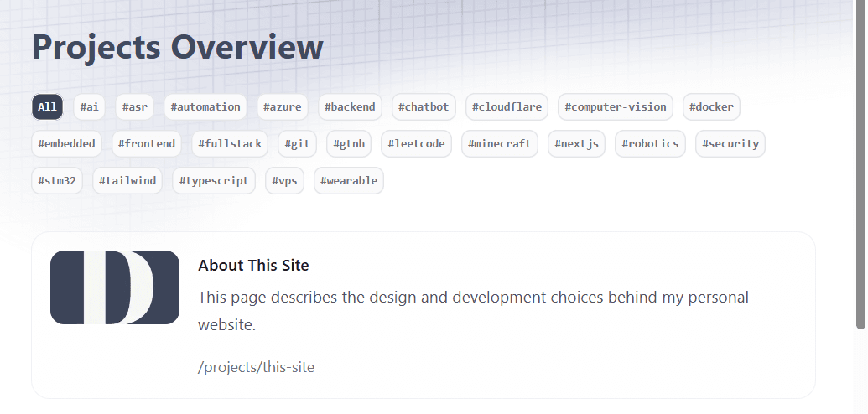Select the #embedded tag
This screenshot has height=414, width=868.
click(x=67, y=143)
